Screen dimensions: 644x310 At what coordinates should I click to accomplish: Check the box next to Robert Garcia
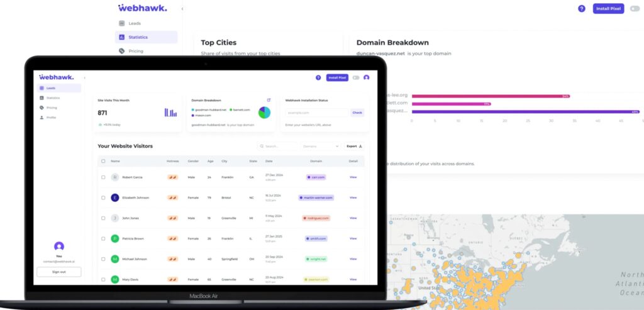(x=103, y=177)
